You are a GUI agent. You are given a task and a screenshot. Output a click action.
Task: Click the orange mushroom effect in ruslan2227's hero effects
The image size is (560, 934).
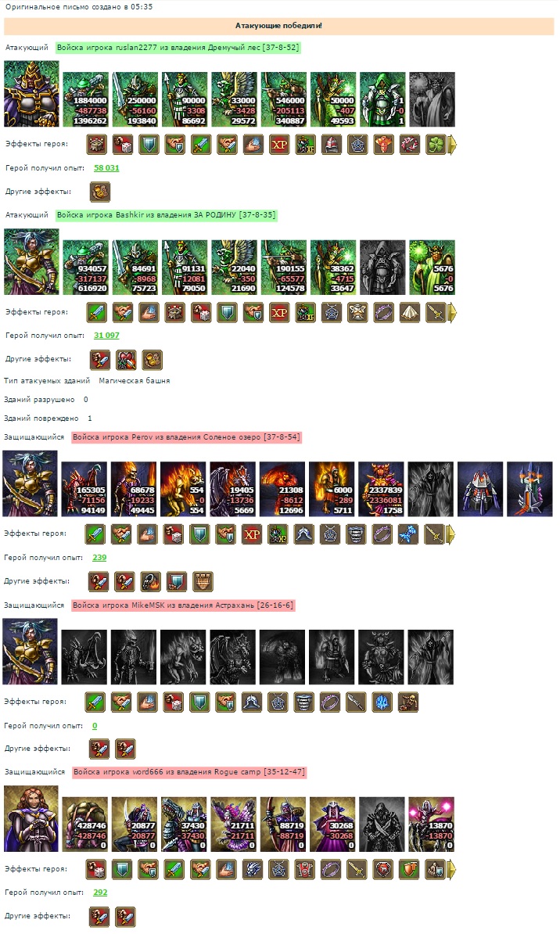click(383, 144)
